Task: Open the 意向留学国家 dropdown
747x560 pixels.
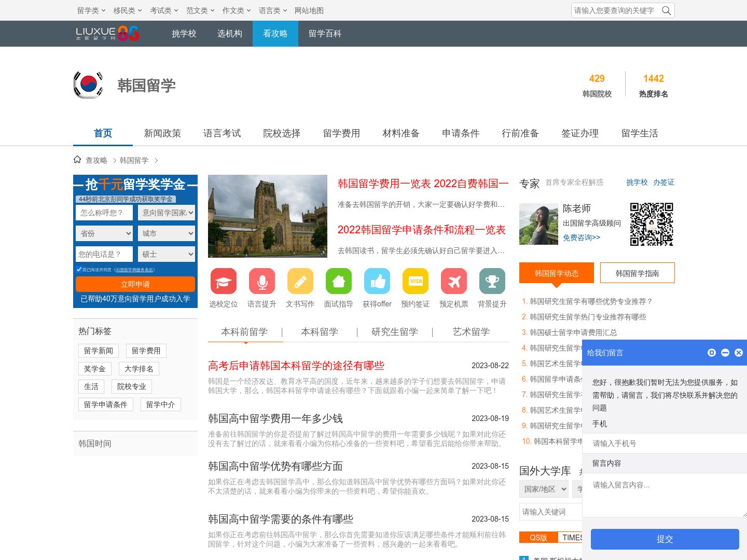Action: coord(167,213)
